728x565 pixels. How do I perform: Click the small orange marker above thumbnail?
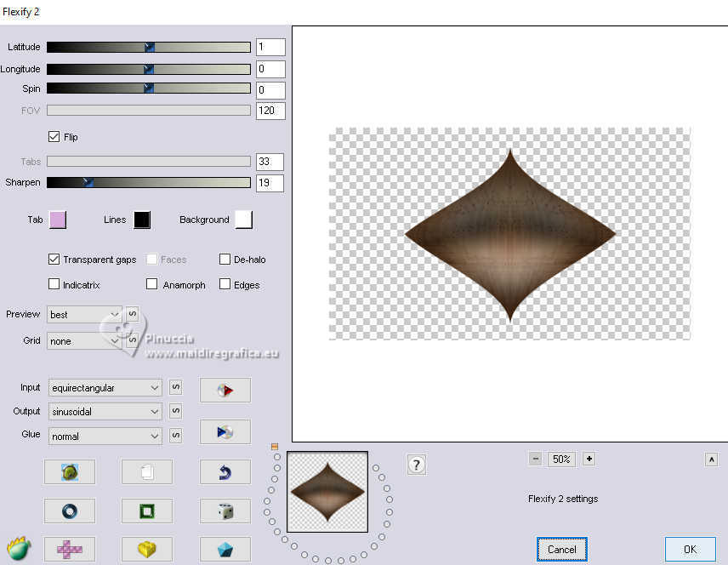click(x=275, y=447)
